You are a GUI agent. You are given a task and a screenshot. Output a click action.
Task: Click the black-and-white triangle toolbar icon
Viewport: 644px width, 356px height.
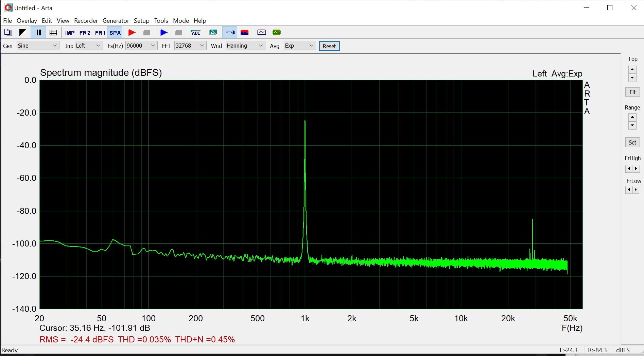point(23,33)
